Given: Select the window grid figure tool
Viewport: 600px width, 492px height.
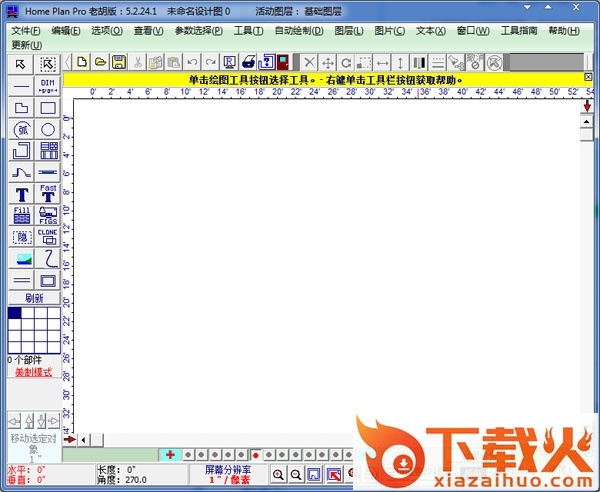Looking at the screenshot, I should [x=48, y=151].
